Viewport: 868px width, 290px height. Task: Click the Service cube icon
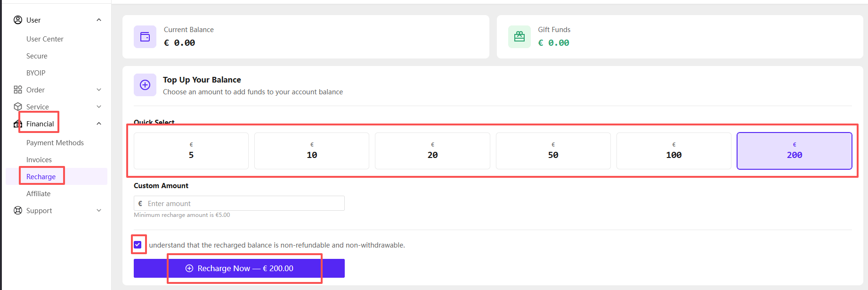click(x=18, y=107)
